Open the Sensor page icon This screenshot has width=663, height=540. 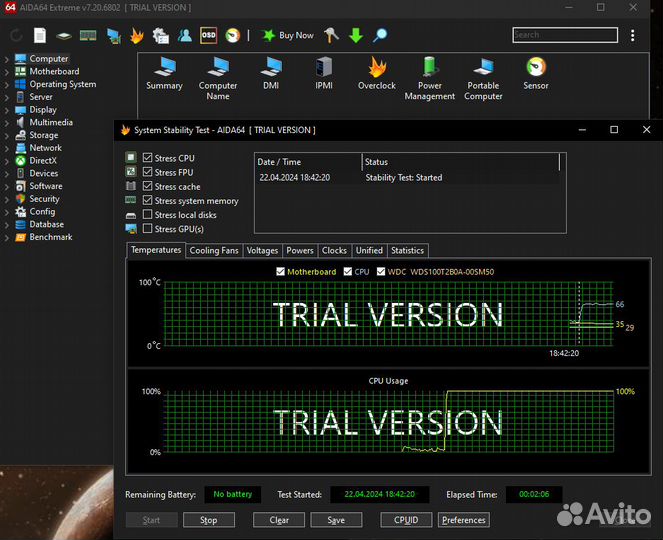536,74
